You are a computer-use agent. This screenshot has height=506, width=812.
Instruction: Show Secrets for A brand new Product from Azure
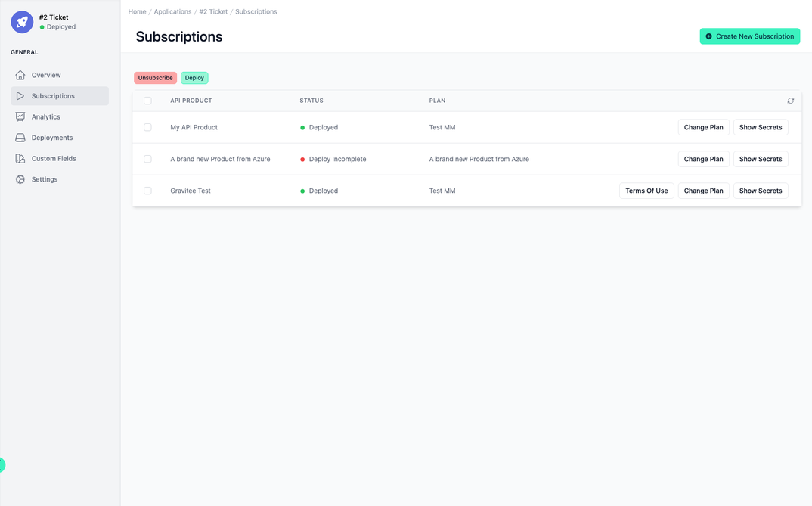[x=761, y=159]
